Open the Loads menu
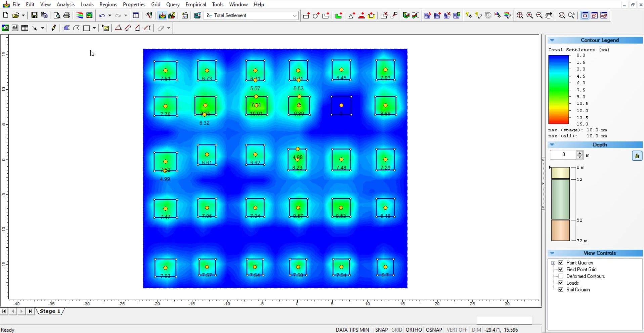 pyautogui.click(x=87, y=4)
